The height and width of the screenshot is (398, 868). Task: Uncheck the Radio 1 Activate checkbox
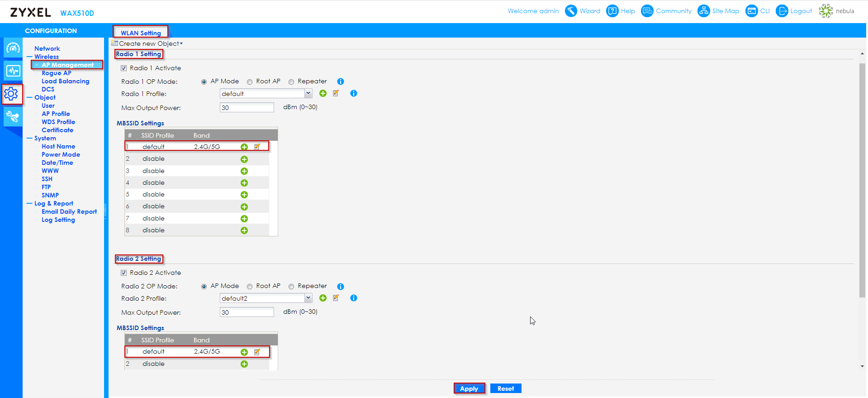[123, 68]
